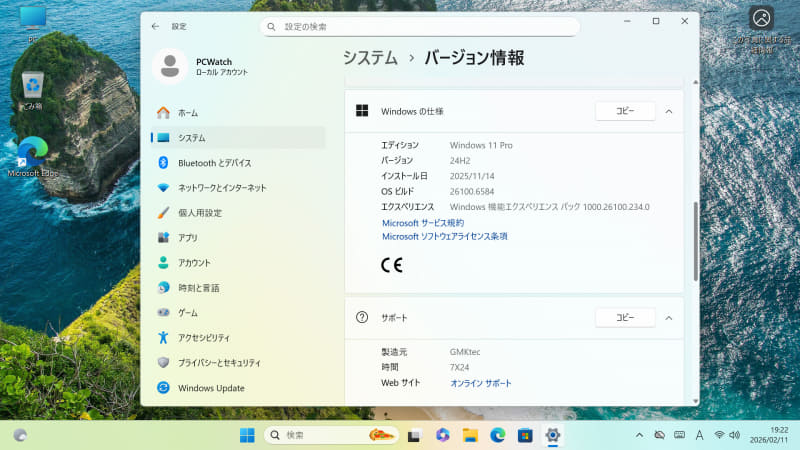
Task: Open Wi-Fi network tray icon
Action: click(719, 435)
